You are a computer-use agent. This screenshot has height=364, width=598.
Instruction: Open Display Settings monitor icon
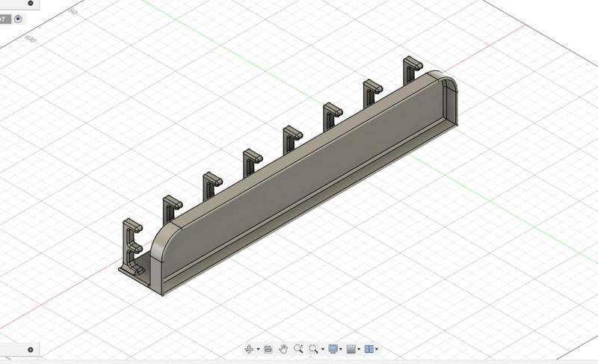click(x=333, y=349)
